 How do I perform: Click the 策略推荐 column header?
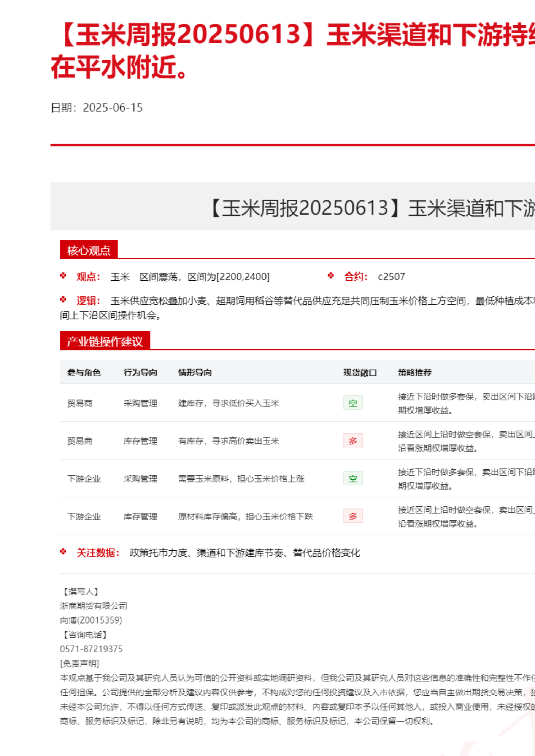click(415, 373)
